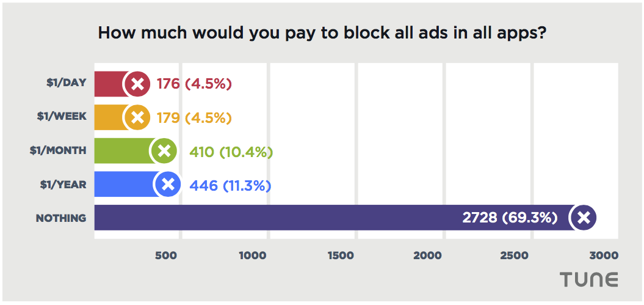The width and height of the screenshot is (644, 305).
Task: Click the $1/MONTH axis label
Action: point(58,151)
